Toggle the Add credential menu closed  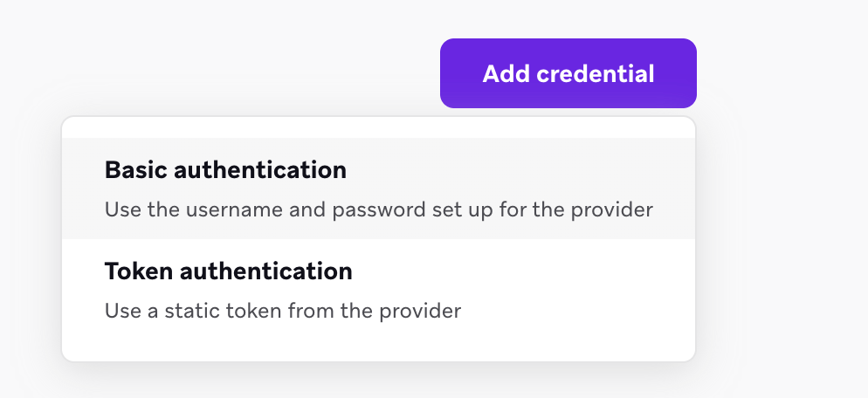[568, 73]
